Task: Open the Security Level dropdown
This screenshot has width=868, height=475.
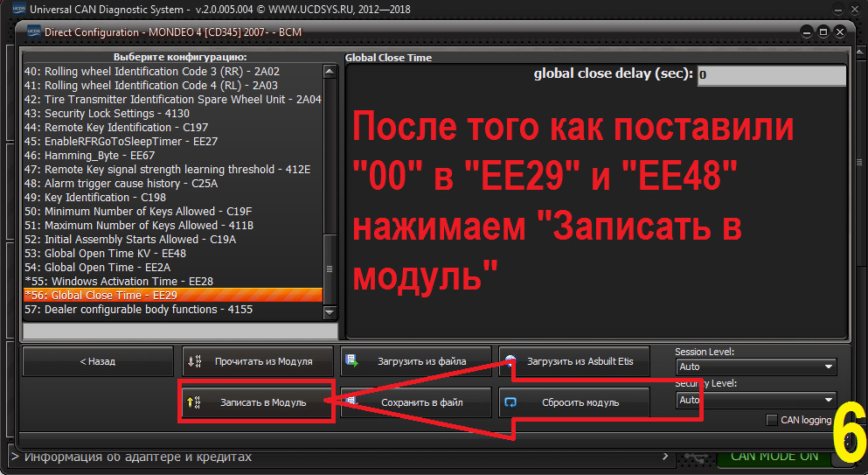Action: tap(756, 400)
